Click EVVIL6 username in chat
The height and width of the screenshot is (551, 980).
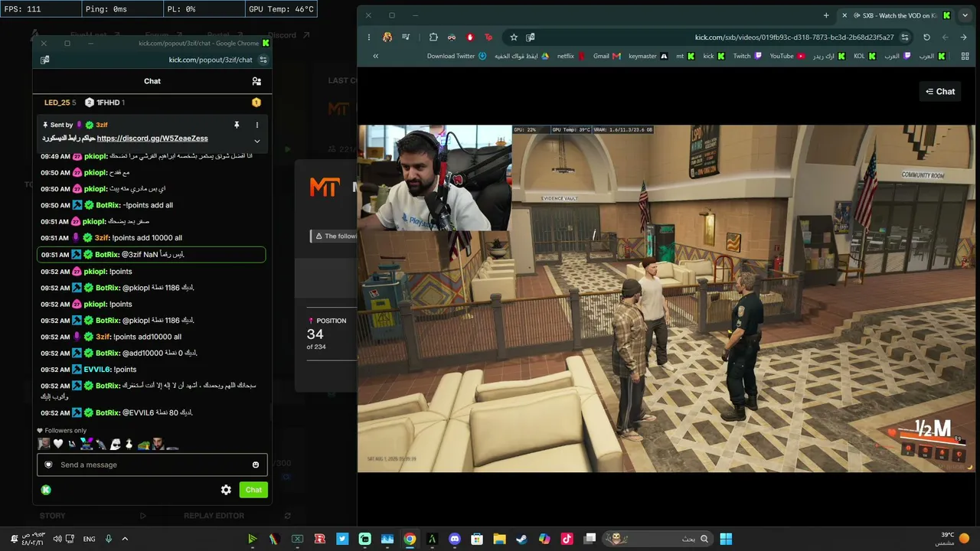coord(99,370)
